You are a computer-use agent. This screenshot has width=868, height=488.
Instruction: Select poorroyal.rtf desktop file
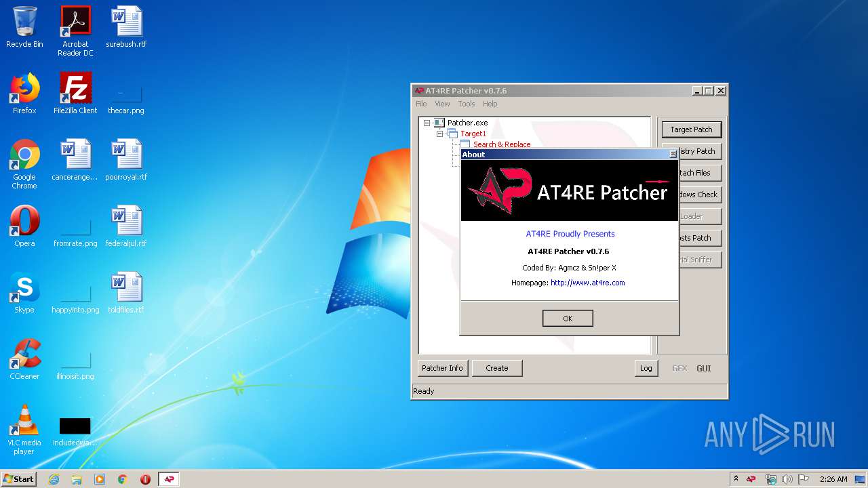(126, 160)
